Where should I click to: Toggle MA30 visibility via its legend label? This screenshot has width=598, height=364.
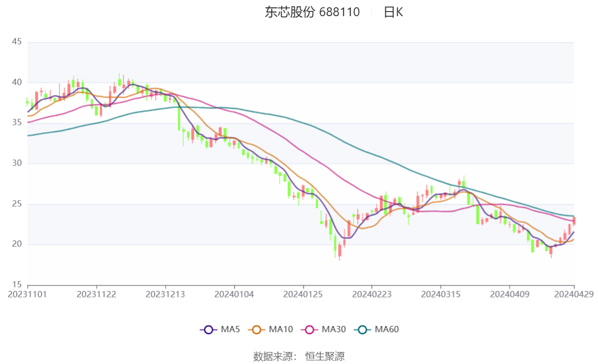pos(334,330)
